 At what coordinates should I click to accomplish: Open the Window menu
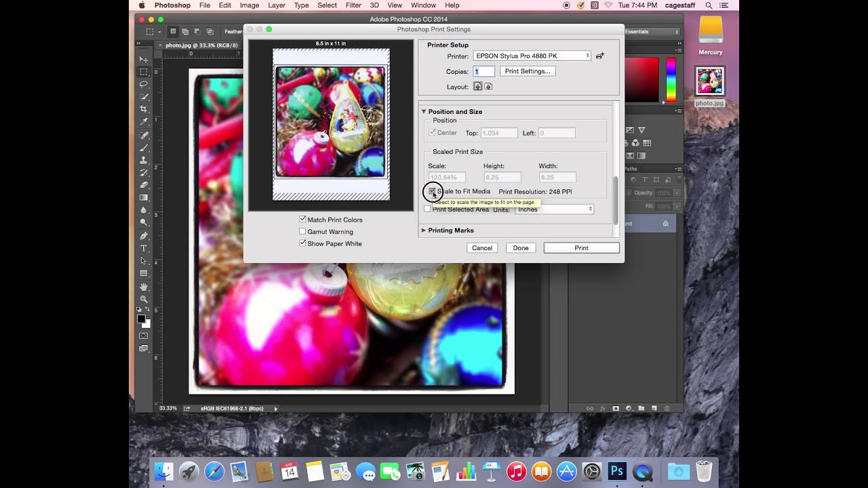[423, 5]
